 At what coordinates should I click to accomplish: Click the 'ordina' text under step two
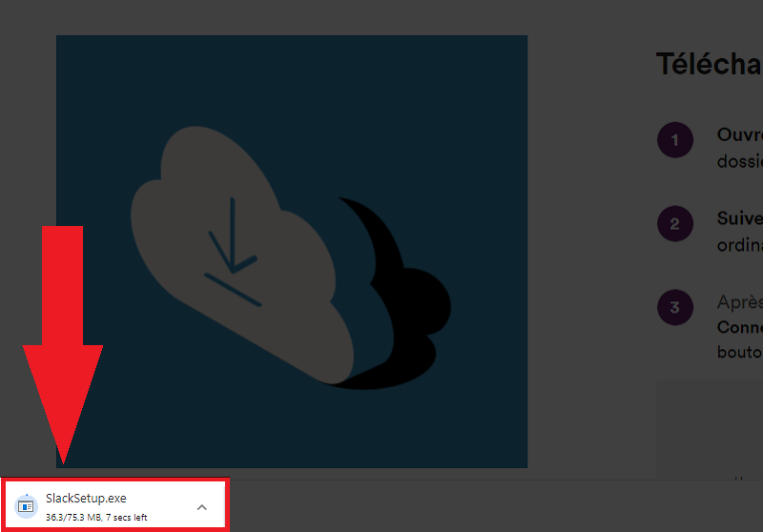point(739,244)
